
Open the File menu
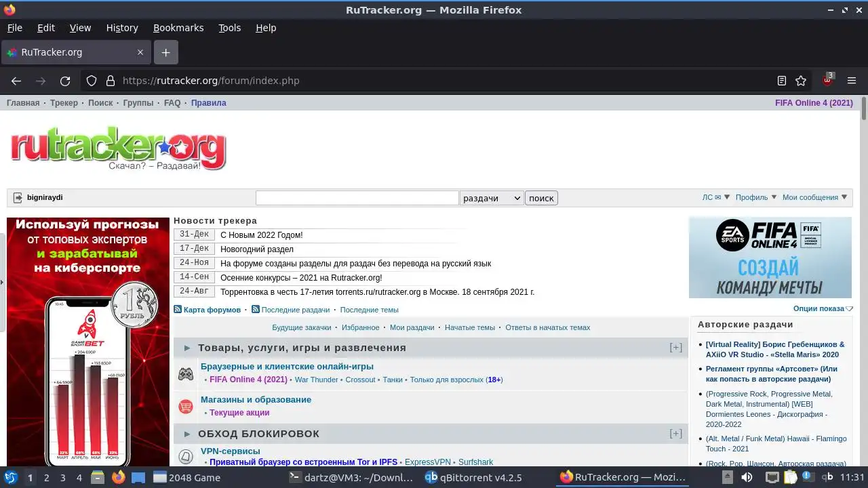(x=15, y=28)
